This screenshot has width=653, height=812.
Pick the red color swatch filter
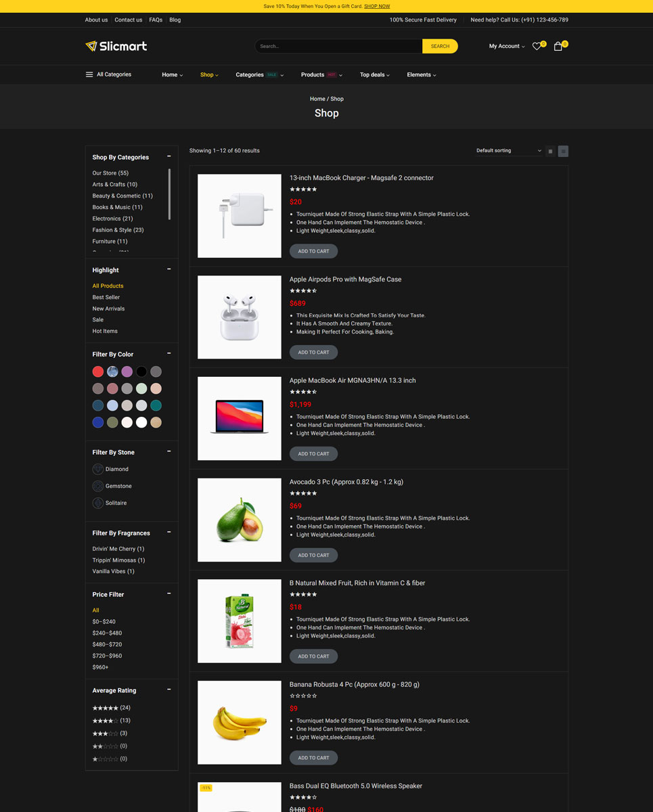[98, 371]
